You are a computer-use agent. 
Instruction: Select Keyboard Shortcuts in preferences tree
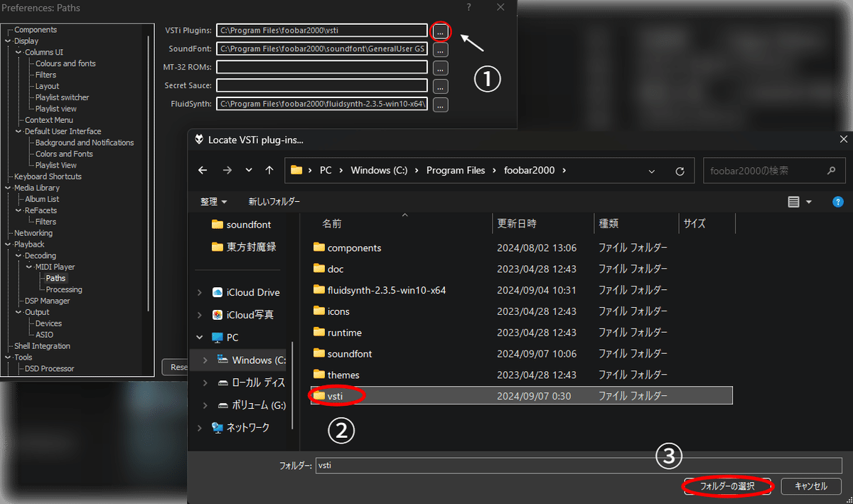click(48, 176)
